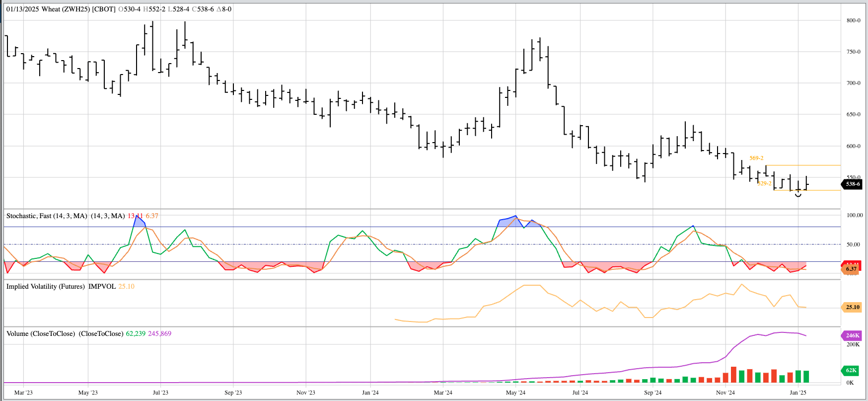Click the black 538-6 last price badge
The image size is (868, 401).
[853, 184]
